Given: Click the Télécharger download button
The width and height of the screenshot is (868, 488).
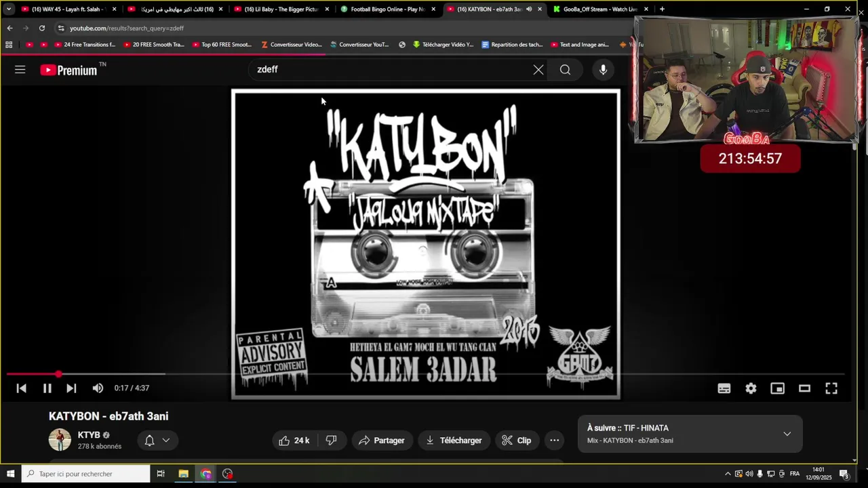Looking at the screenshot, I should 454,441.
